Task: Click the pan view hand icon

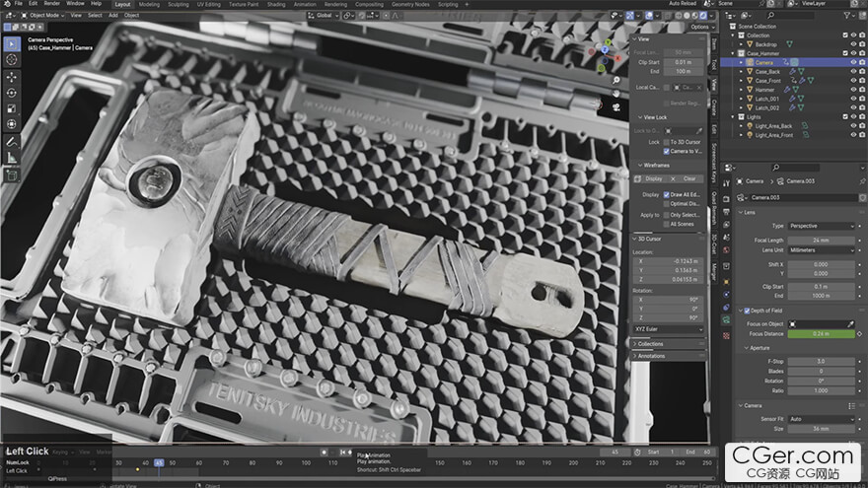Action: (x=615, y=94)
